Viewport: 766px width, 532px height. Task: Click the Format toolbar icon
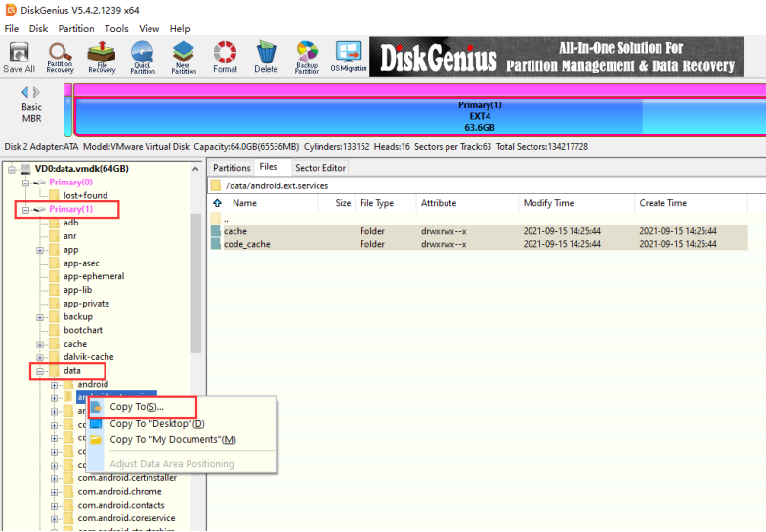click(225, 58)
